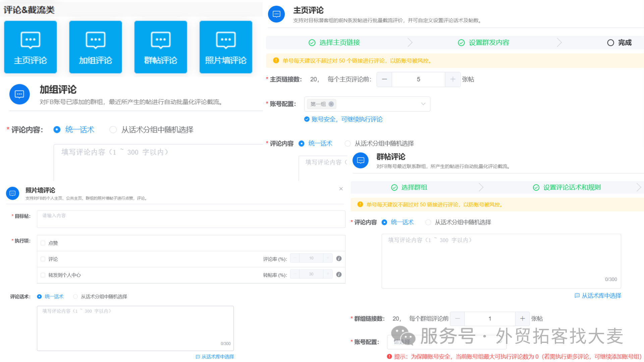644x362 pixels.
Task: Click the check icon of 设置评论话术和规则 step
Action: 536,187
